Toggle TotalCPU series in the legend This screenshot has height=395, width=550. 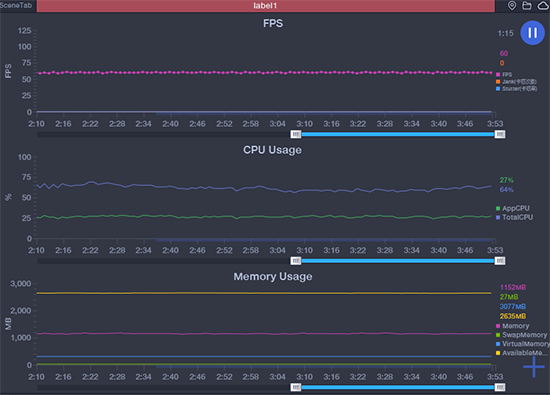pos(514,217)
